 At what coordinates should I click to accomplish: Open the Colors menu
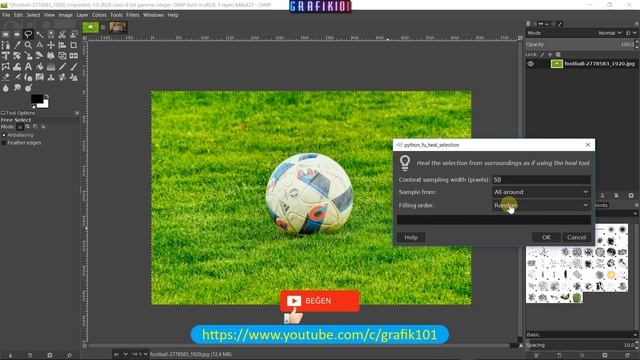(x=99, y=15)
